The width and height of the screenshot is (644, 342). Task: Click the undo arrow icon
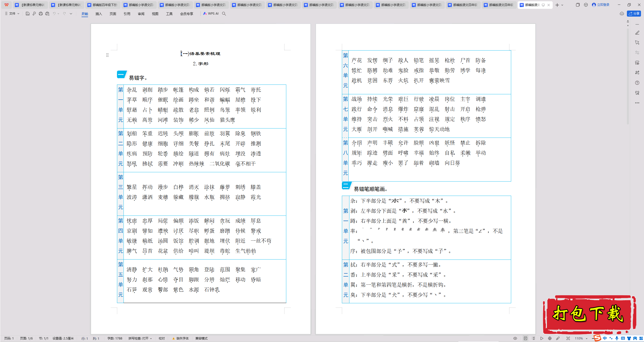pyautogui.click(x=54, y=14)
